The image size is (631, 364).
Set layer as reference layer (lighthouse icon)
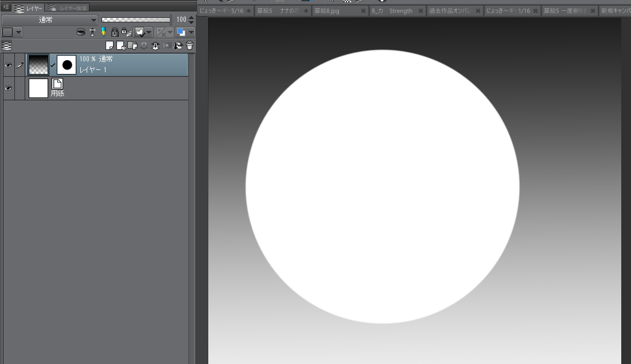[x=92, y=33]
